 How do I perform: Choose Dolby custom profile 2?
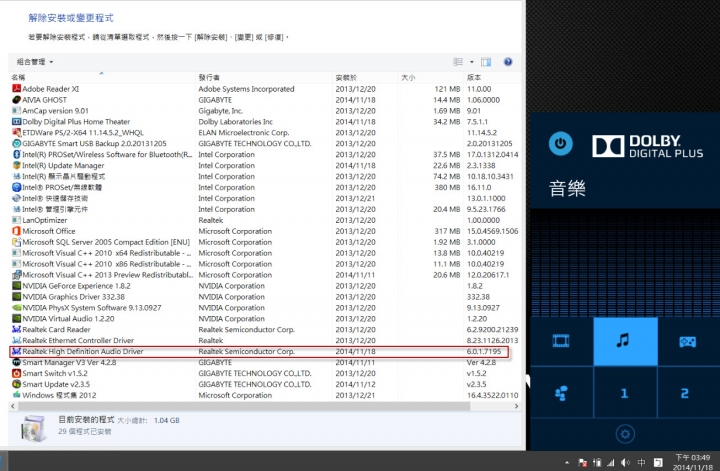click(684, 393)
